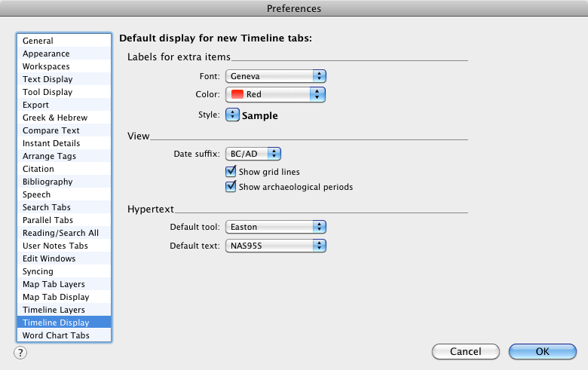Screen dimensions: 588x370
Task: Select General in preferences list
Action: pos(64,41)
